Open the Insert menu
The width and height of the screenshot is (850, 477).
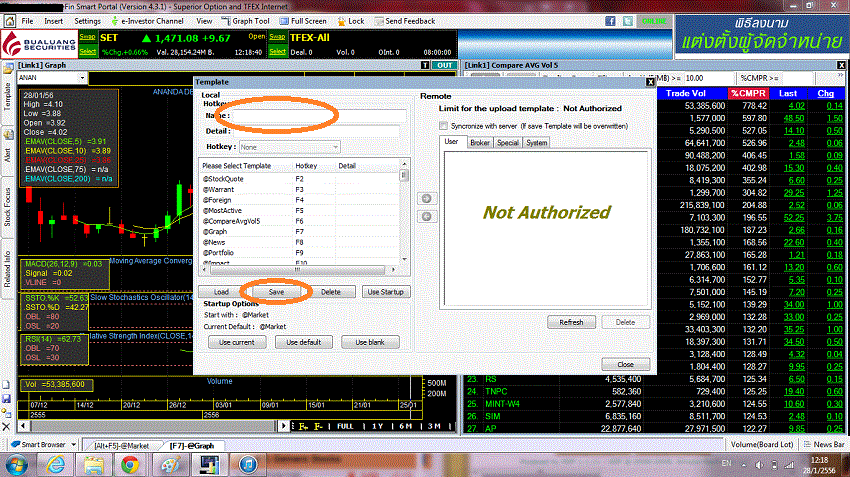pos(53,21)
